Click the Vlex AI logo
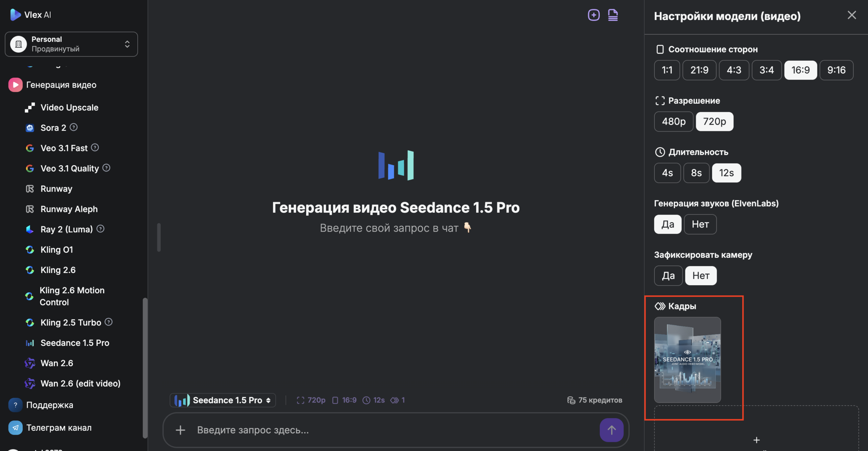 coord(31,15)
